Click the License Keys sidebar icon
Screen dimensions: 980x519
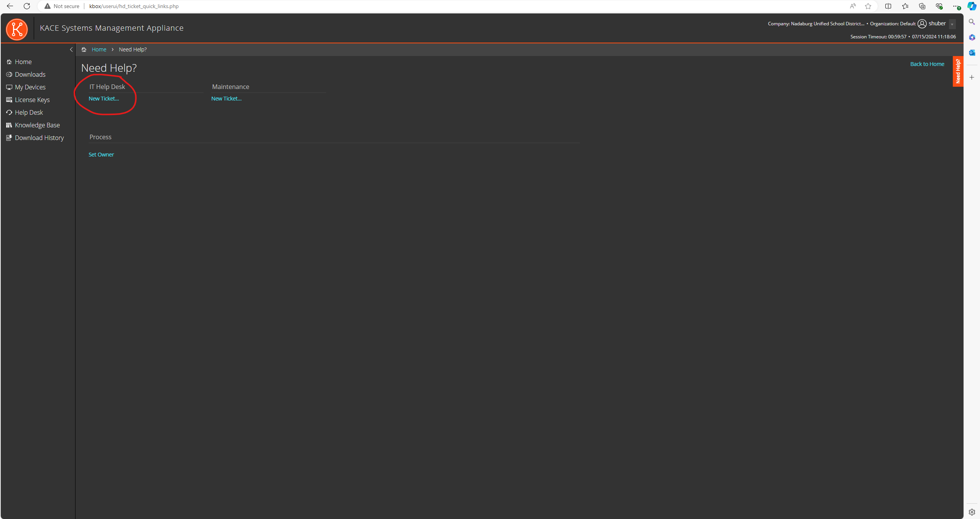pyautogui.click(x=9, y=99)
